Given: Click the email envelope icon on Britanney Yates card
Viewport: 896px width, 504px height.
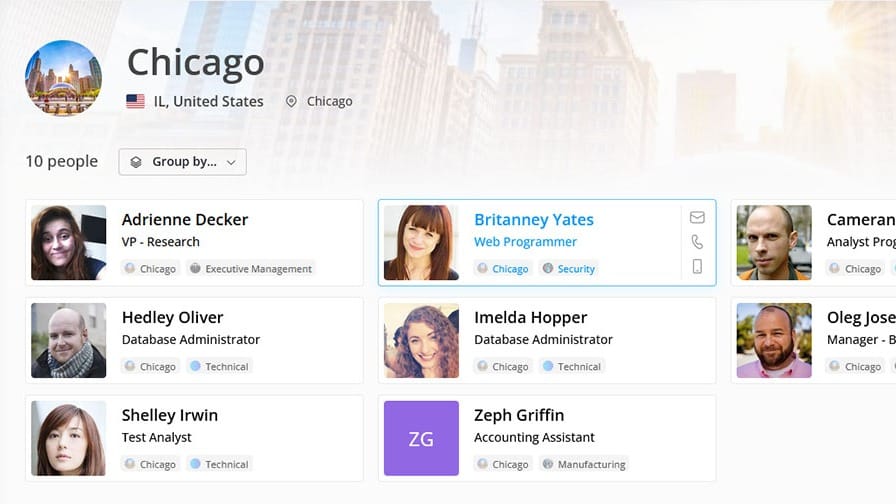Looking at the screenshot, I should [697, 217].
